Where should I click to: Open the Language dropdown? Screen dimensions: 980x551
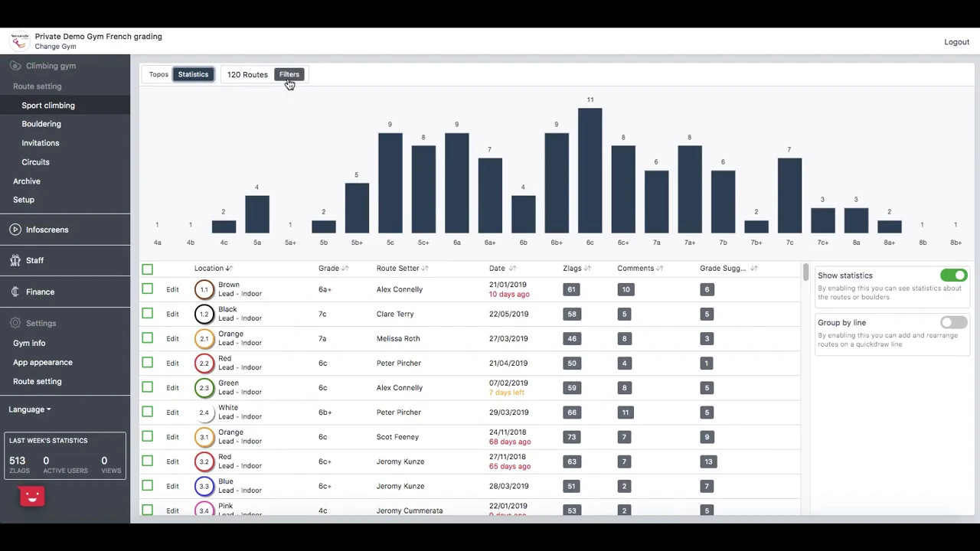click(30, 409)
